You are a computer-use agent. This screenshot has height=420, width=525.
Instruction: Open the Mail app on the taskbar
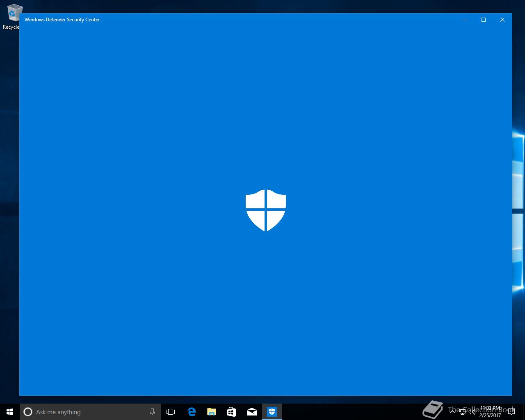click(252, 412)
